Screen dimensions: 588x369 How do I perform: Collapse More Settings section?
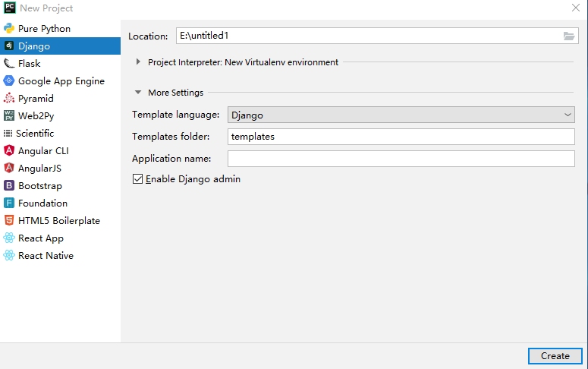click(x=138, y=93)
